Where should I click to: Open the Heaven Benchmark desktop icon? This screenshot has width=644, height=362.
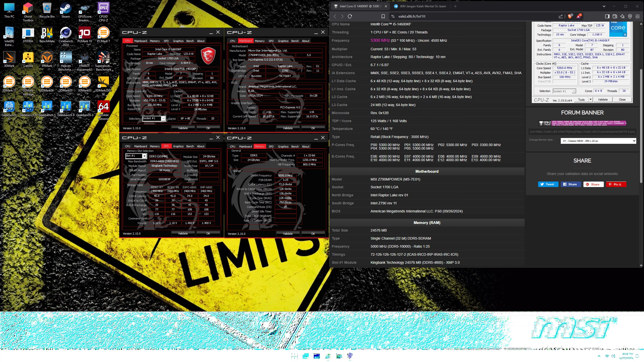pos(66,62)
